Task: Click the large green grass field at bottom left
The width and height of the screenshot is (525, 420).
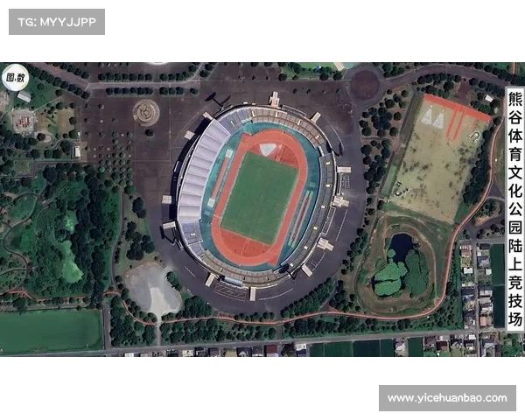Action: tap(51, 331)
